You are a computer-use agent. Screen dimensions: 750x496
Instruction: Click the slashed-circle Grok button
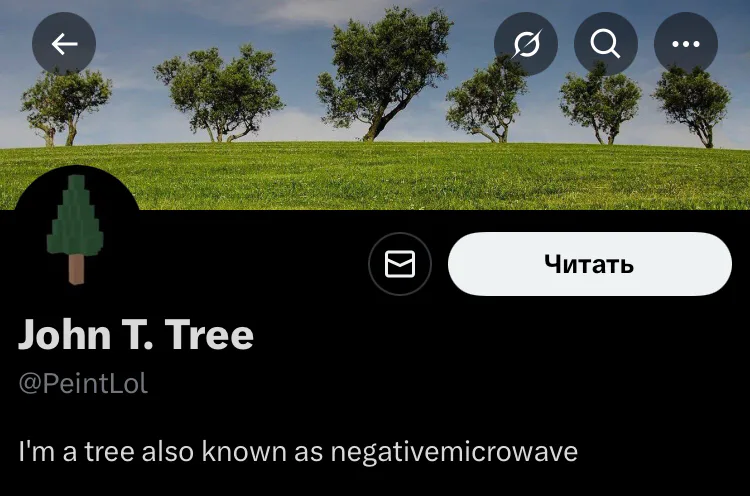point(526,44)
